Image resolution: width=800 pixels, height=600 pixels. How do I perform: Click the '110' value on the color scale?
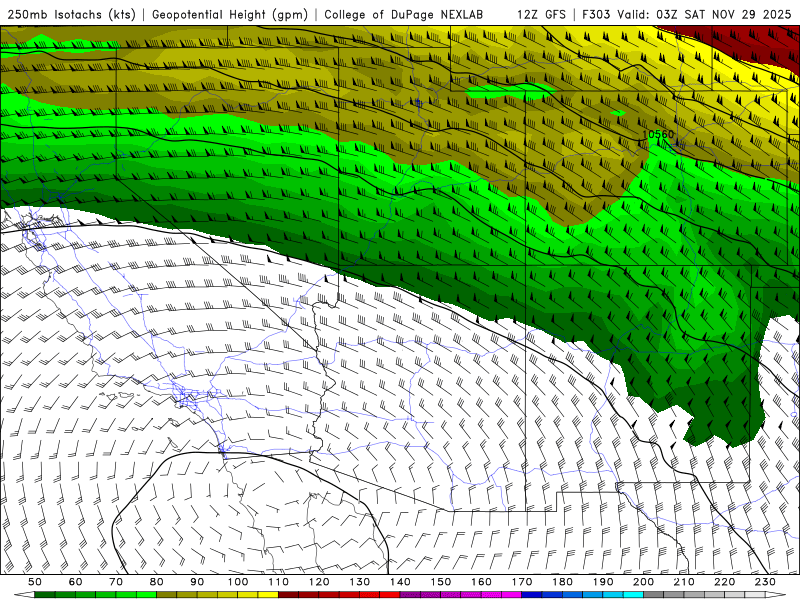(279, 582)
